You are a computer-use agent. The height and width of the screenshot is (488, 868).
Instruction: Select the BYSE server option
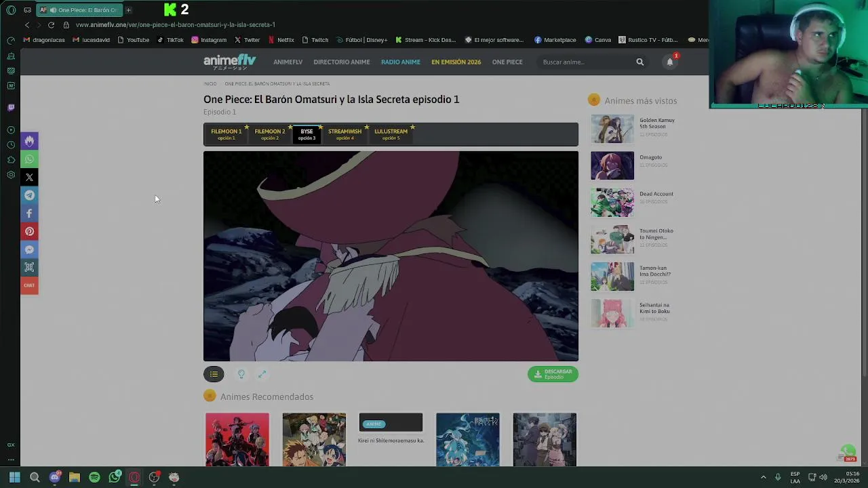[x=307, y=134]
